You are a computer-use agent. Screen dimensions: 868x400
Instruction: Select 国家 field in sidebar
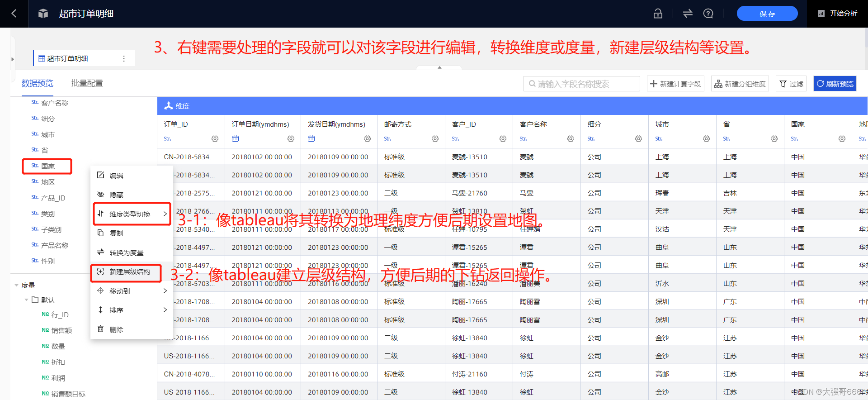pos(47,166)
